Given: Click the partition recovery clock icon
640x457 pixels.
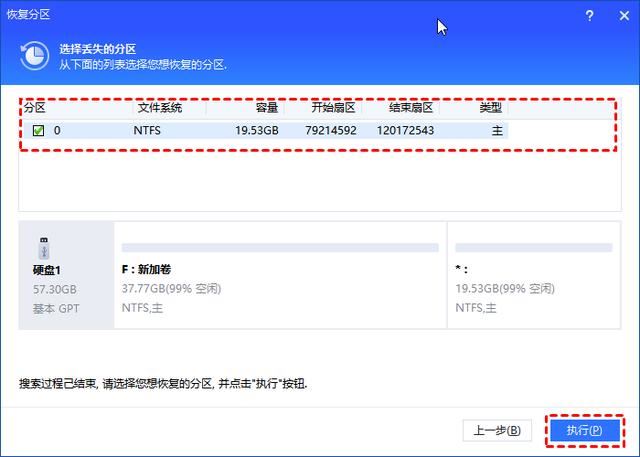Looking at the screenshot, I should click(36, 55).
